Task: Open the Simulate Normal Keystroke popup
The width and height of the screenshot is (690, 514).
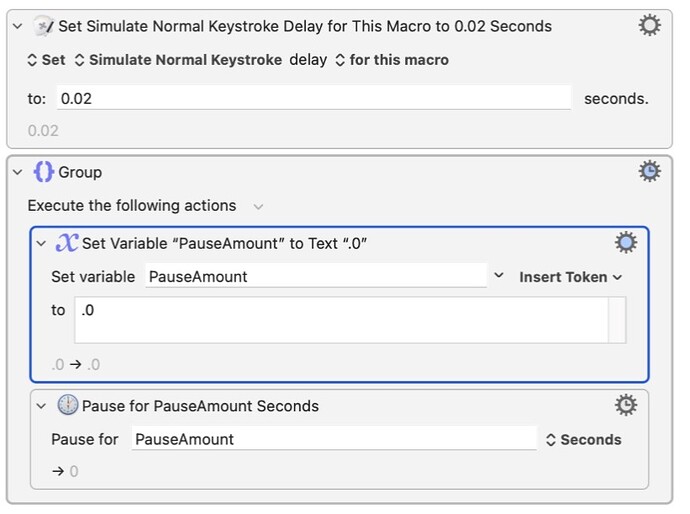Action: click(178, 60)
